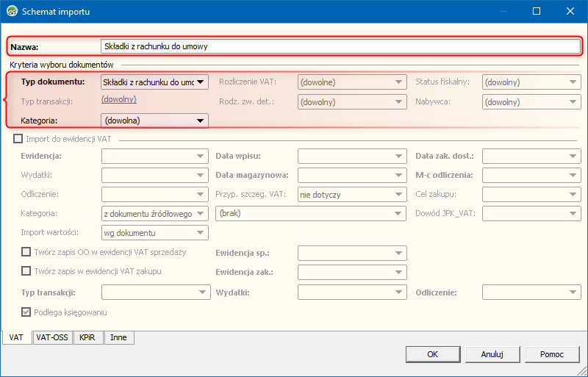Open the Data zak. dost. dropdown
This screenshot has height=377, width=588.
(531, 156)
